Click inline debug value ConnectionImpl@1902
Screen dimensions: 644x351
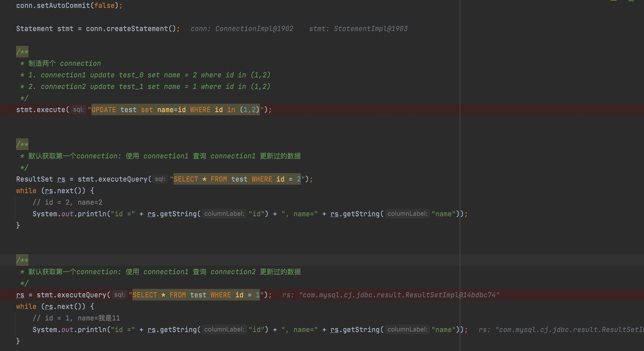pyautogui.click(x=254, y=29)
